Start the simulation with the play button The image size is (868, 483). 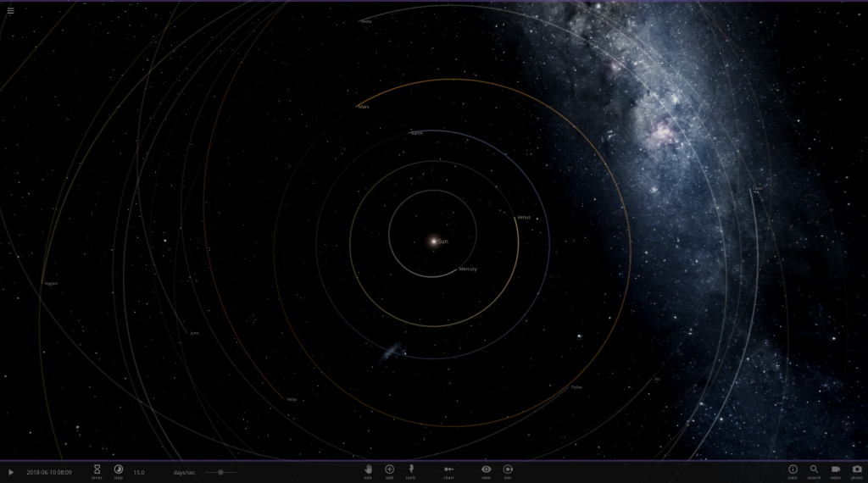[10, 473]
